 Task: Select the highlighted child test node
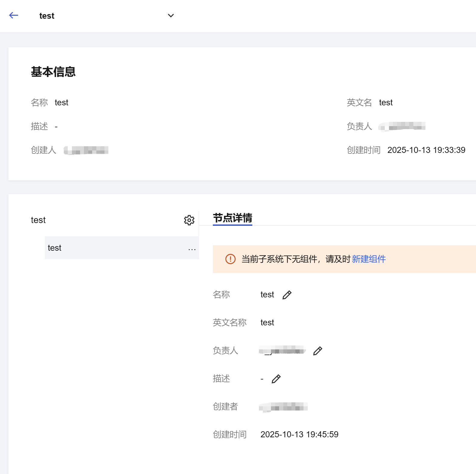click(54, 248)
